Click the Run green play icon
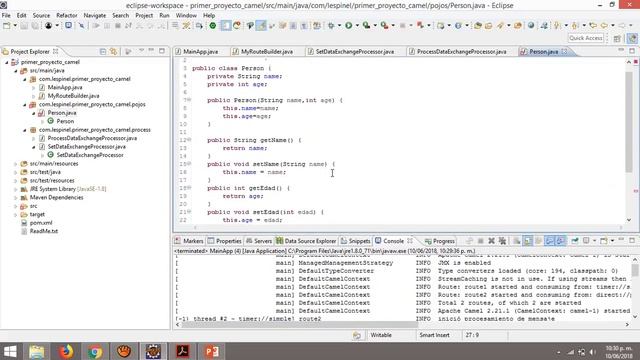The height and width of the screenshot is (360, 640). [349, 26]
